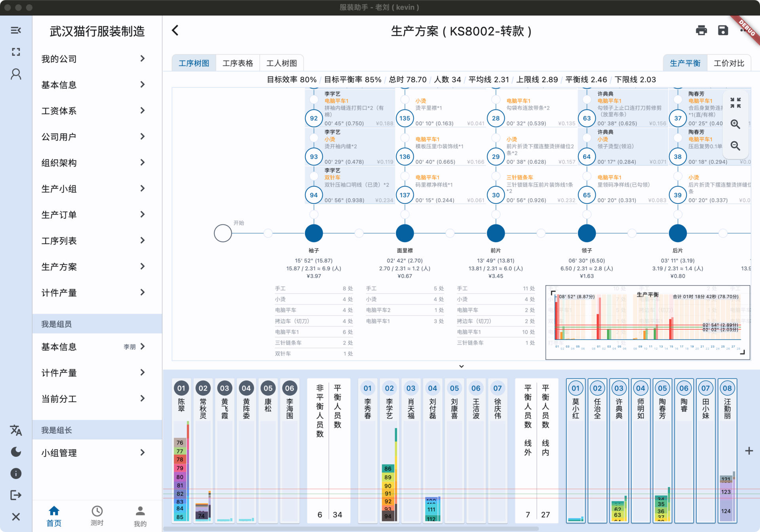The height and width of the screenshot is (532, 760).
Task: Toggle the checkbox for step 39
Action: coord(678,176)
